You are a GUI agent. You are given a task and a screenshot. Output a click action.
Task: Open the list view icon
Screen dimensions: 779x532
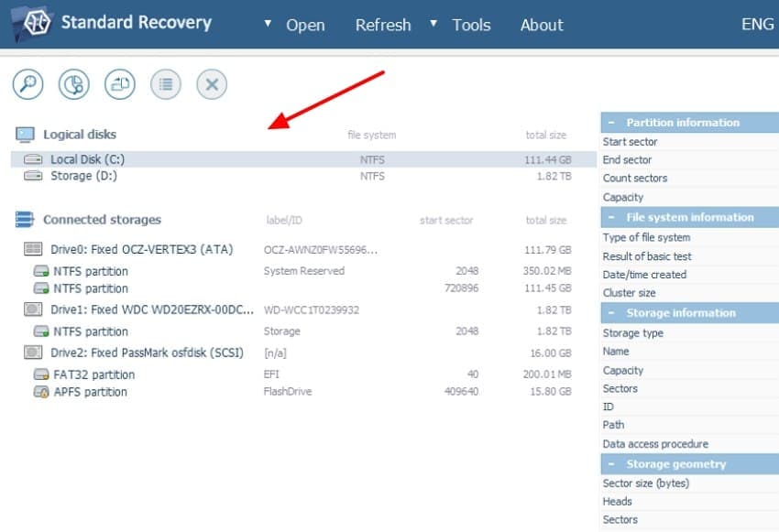(165, 84)
